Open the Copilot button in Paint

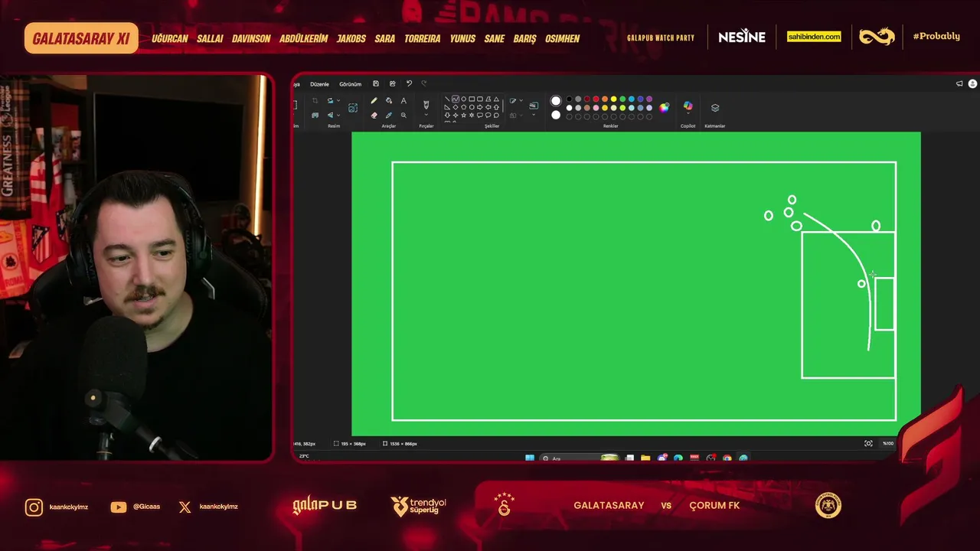click(688, 106)
